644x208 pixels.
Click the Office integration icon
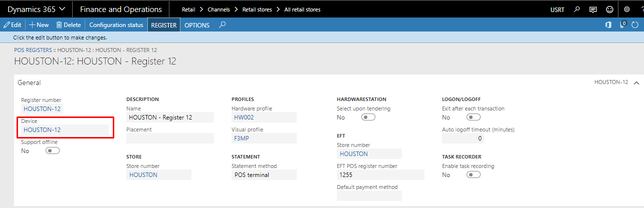tap(608, 24)
